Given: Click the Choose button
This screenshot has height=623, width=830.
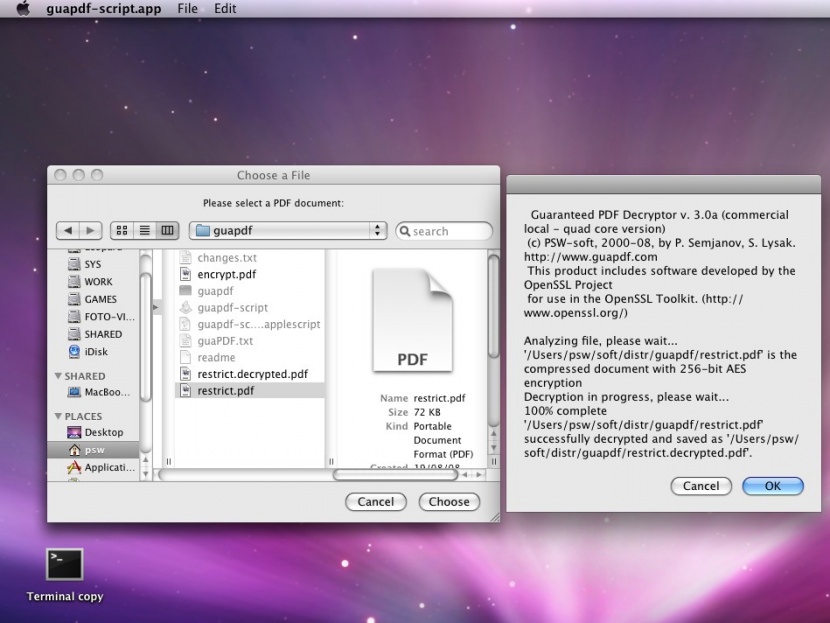Looking at the screenshot, I should pyautogui.click(x=449, y=502).
